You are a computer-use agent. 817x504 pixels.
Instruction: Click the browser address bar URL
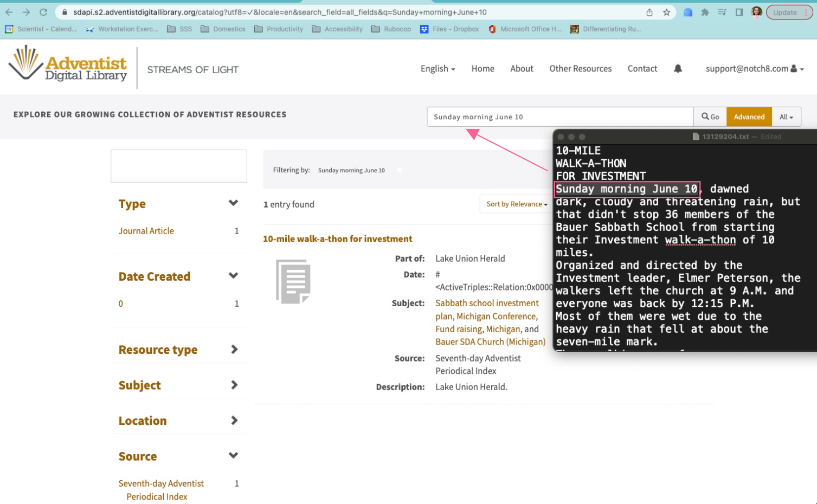pos(280,12)
